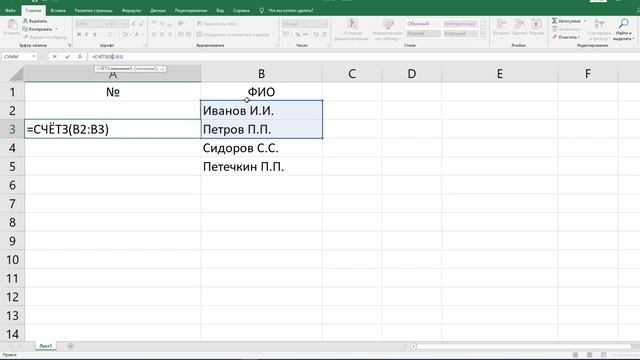Screen dimensions: 640x360
Task: Select column B header
Action: coord(261,74)
